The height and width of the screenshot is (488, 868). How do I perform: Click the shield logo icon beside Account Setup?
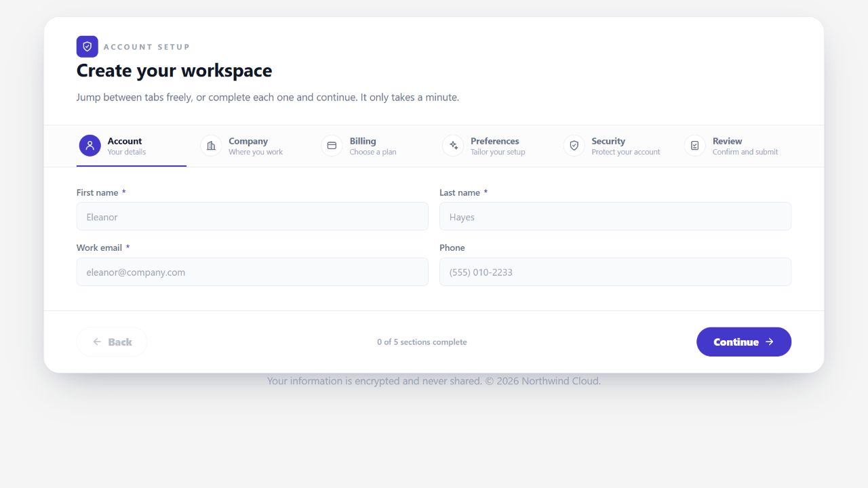tap(87, 47)
